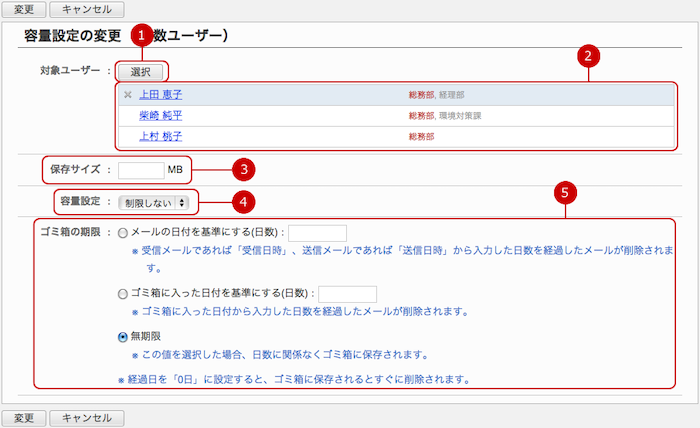Click the top 変更 button
The image size is (700, 428).
click(x=22, y=9)
